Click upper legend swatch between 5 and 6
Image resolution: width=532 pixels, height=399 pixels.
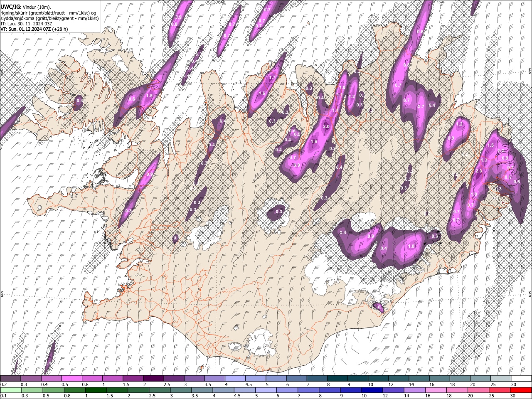[x=276, y=379]
